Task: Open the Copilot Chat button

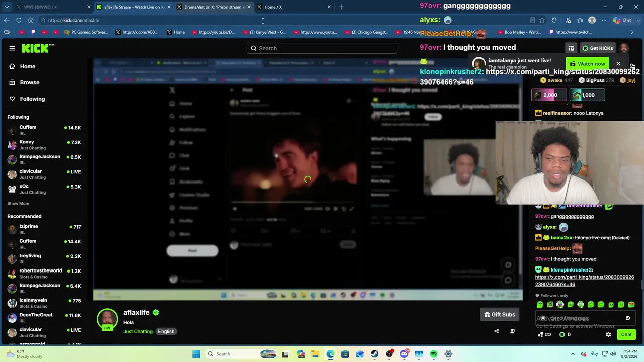Action: [x=622, y=20]
